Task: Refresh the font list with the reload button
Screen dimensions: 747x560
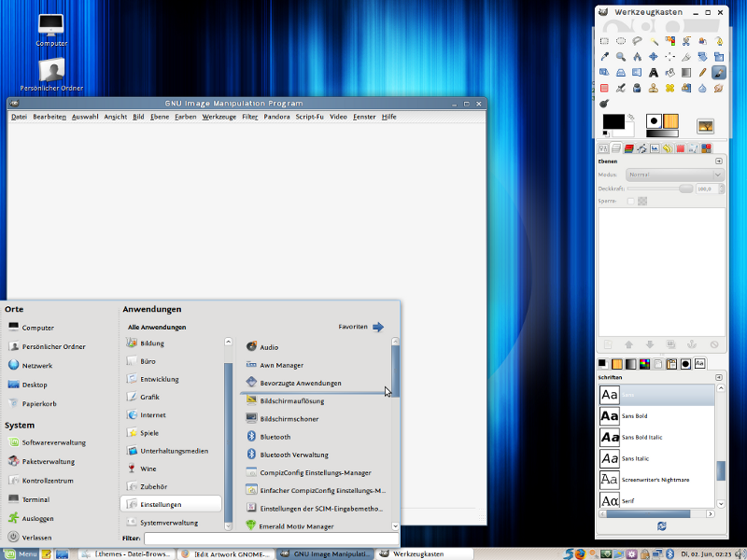Action: coord(662,525)
